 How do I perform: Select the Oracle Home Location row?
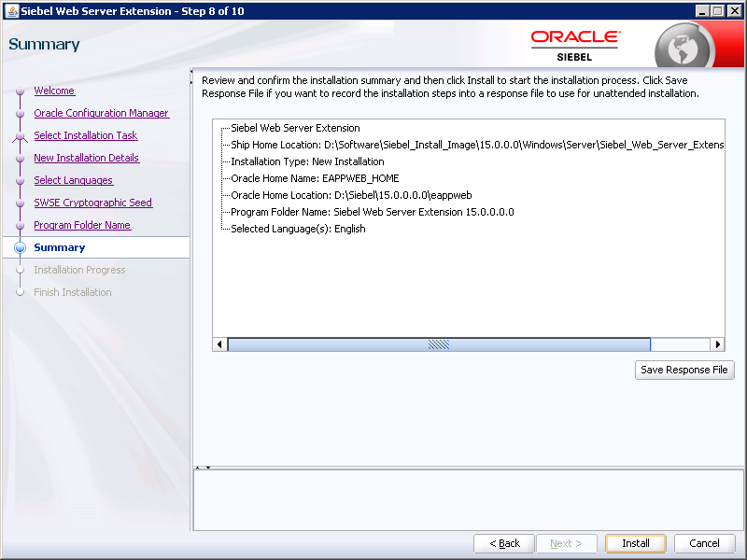click(x=351, y=195)
